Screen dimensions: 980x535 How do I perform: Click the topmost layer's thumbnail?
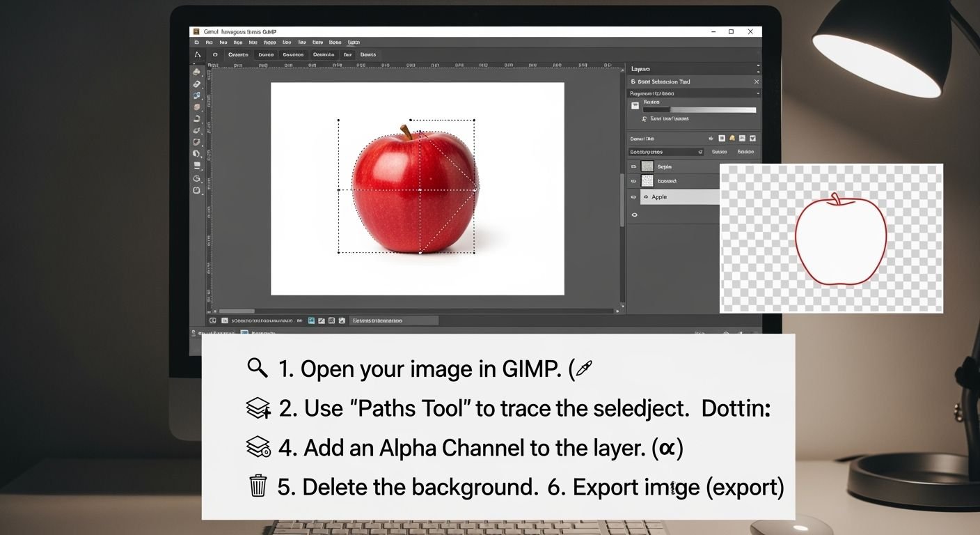point(647,166)
